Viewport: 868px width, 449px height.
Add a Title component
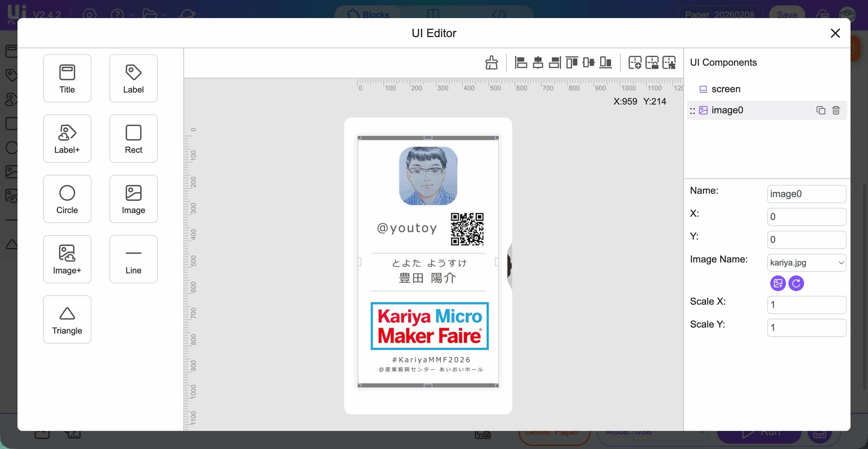(67, 78)
